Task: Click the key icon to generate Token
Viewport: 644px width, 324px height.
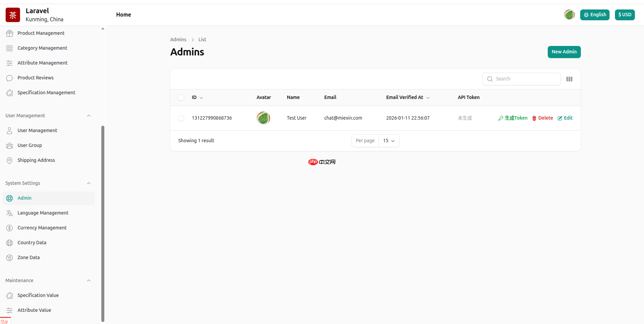Action: 500,118
